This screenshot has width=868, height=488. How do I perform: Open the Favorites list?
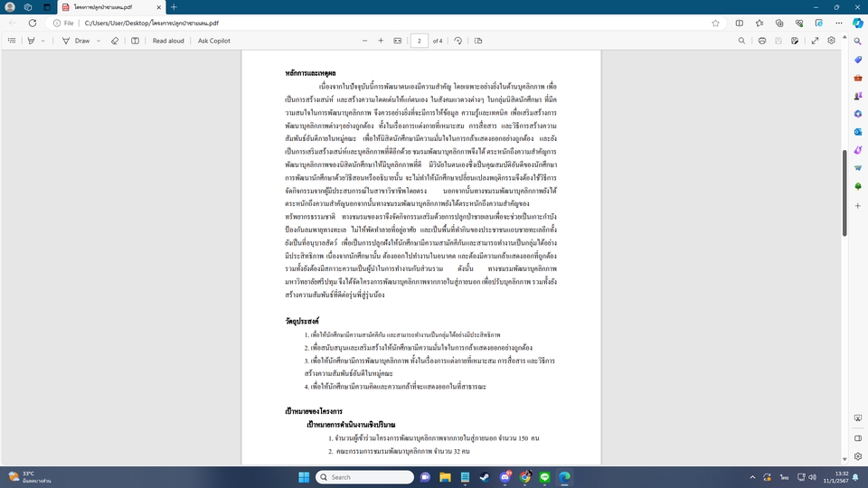[x=759, y=23]
